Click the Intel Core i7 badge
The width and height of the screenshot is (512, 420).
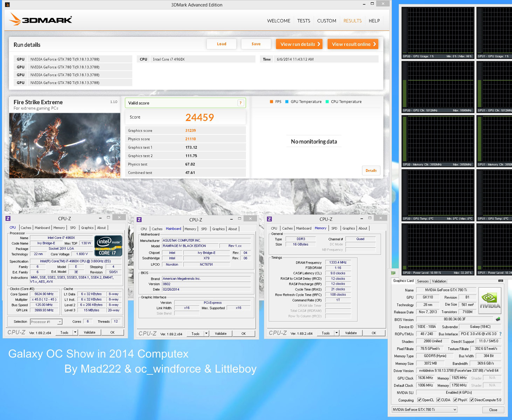click(108, 245)
